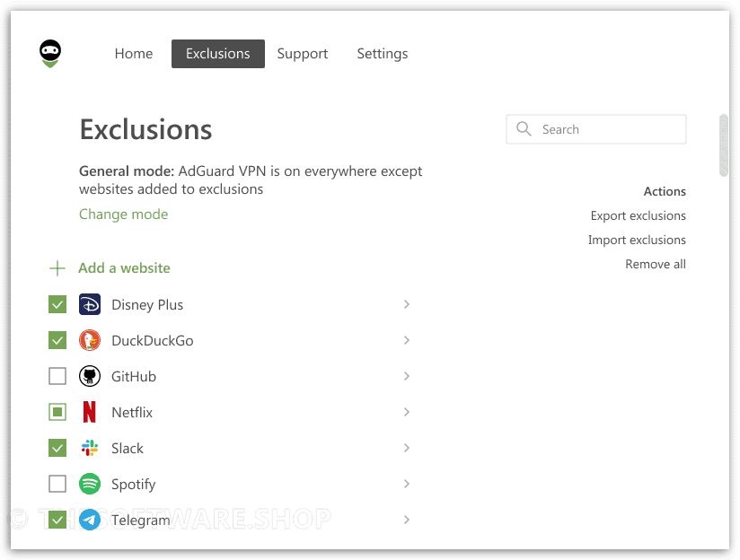The image size is (740, 560).
Task: Click the Telegram paper plane icon
Action: pos(90,520)
